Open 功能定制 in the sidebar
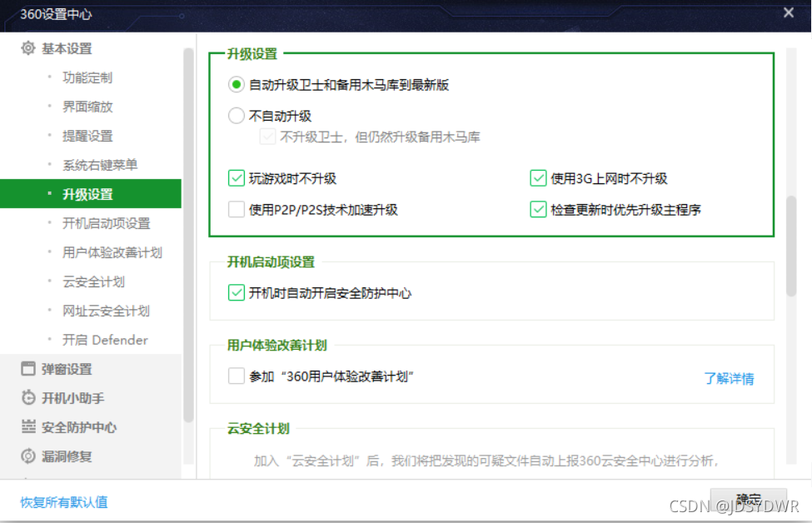The width and height of the screenshot is (812, 523). tap(87, 77)
